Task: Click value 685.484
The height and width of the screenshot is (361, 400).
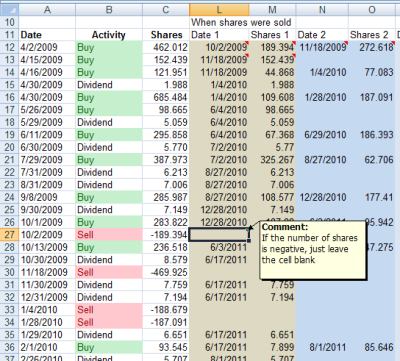Action: pyautogui.click(x=166, y=97)
